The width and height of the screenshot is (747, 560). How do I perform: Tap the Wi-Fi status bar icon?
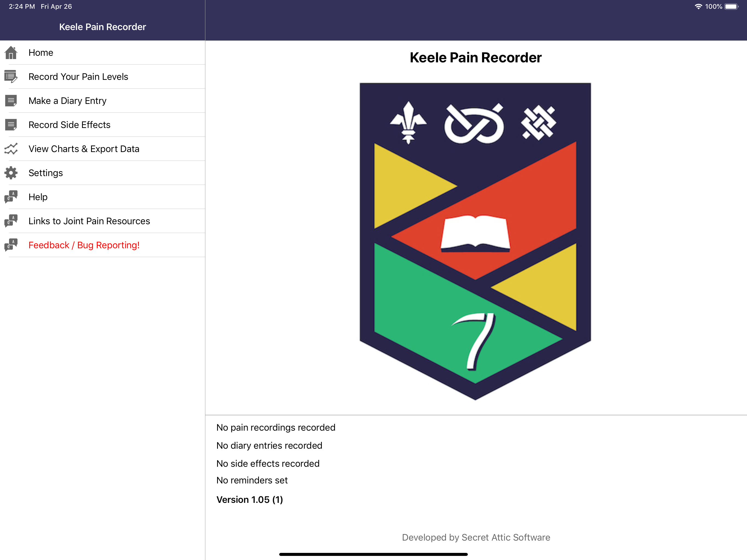[x=698, y=6]
